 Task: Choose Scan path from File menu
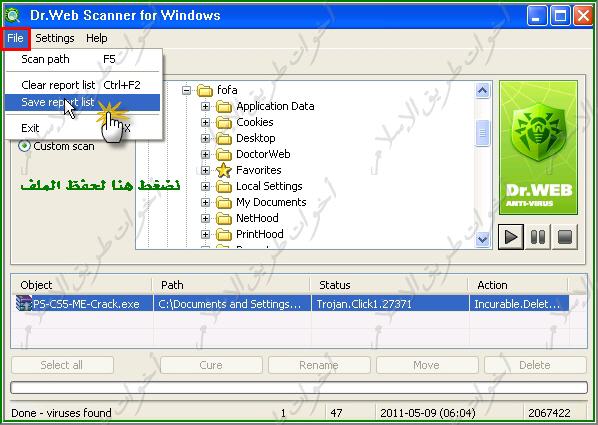82,59
